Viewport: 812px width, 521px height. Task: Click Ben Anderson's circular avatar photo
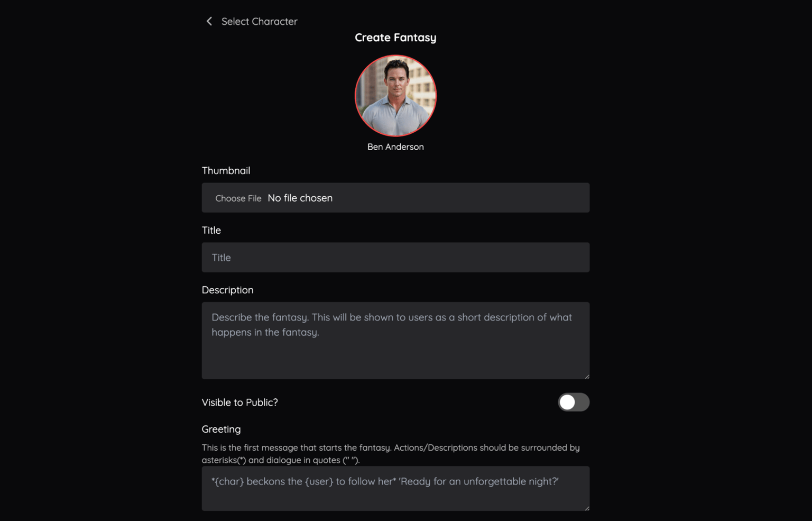click(x=395, y=96)
